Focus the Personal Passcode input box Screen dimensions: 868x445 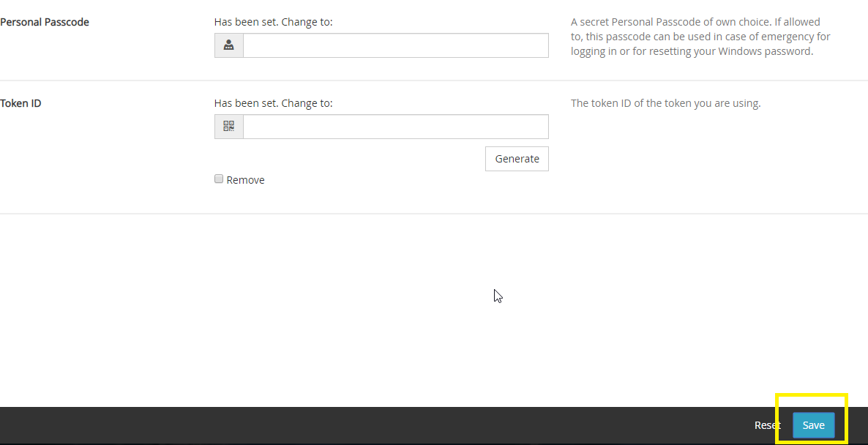tap(396, 45)
